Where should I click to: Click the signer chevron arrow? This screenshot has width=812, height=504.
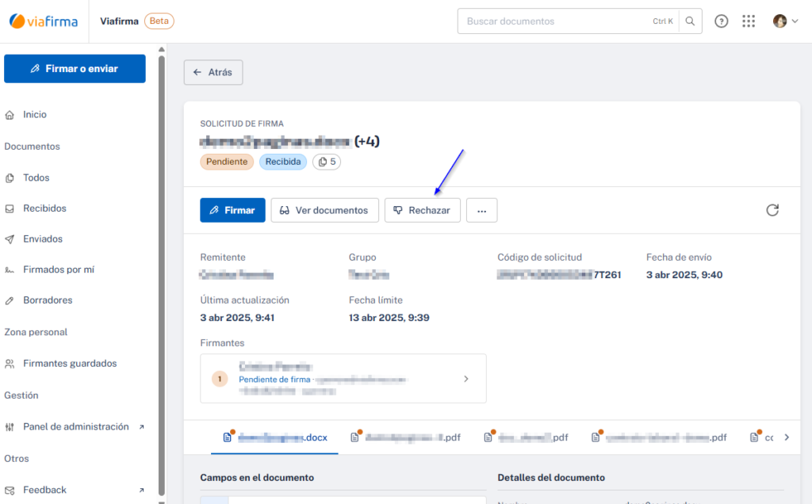pyautogui.click(x=466, y=380)
